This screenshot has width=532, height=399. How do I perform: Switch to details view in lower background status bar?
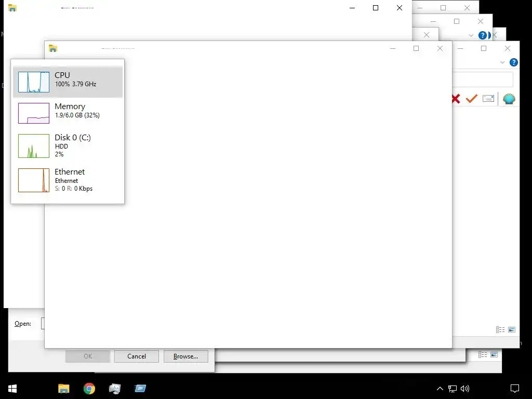pos(483,354)
